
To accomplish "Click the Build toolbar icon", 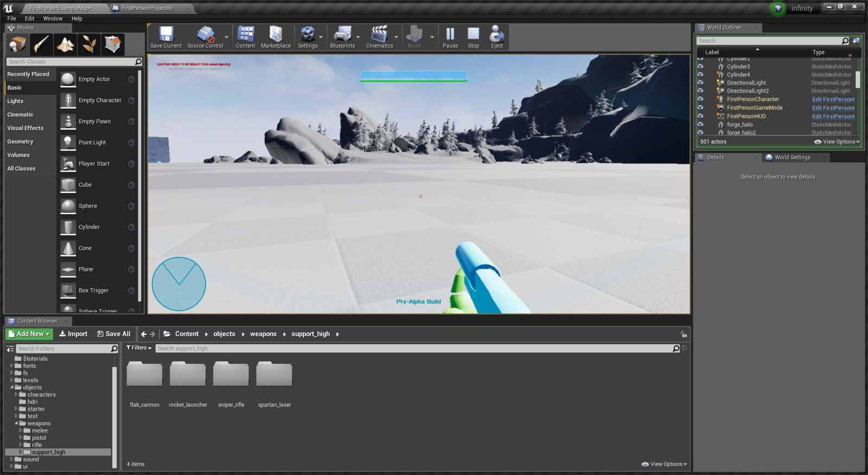I will [x=414, y=34].
